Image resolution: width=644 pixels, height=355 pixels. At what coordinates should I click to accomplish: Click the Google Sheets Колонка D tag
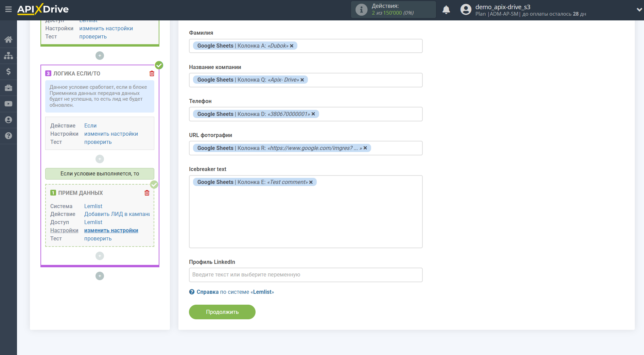pyautogui.click(x=256, y=114)
